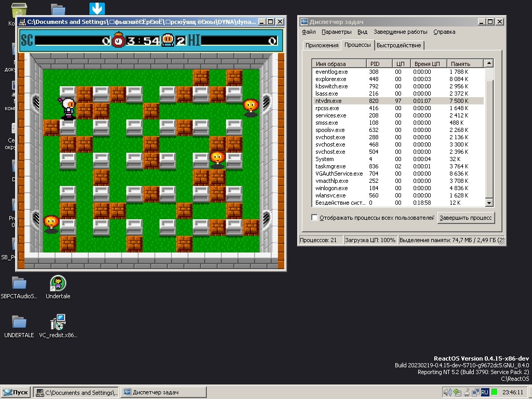The height and width of the screenshot is (399, 532).
Task: Open the Пуск start menu
Action: [x=16, y=392]
